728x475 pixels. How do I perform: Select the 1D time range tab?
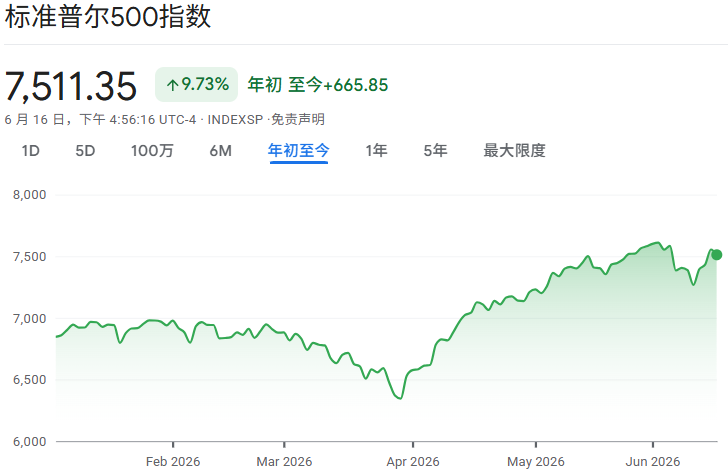coord(31,151)
